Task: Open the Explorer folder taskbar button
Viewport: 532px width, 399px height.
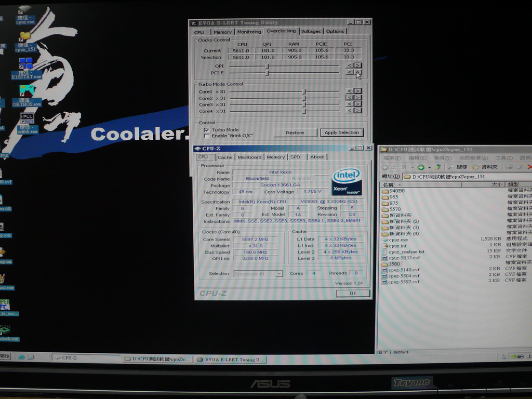Action: (x=158, y=359)
